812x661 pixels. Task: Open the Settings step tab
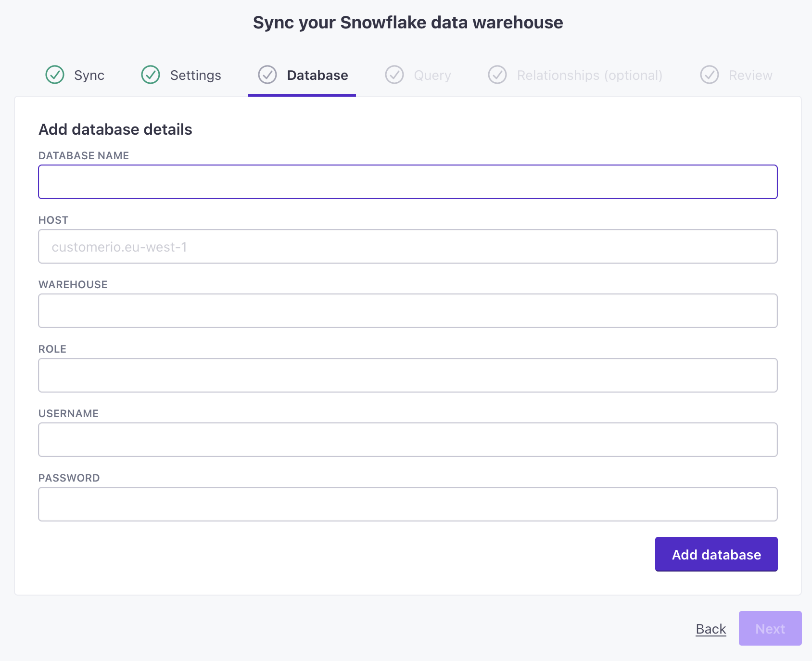click(181, 75)
